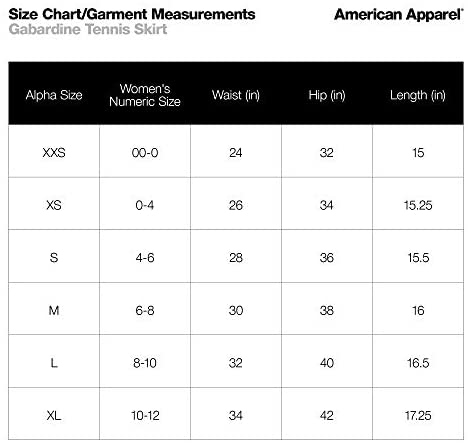Screen dimensions: 468x443
Task: Click the Length (in) column header
Action: point(418,95)
